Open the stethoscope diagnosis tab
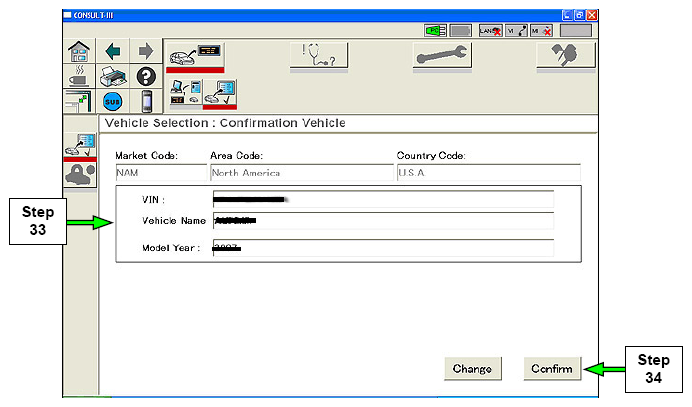The width and height of the screenshot is (692, 407). click(x=319, y=56)
